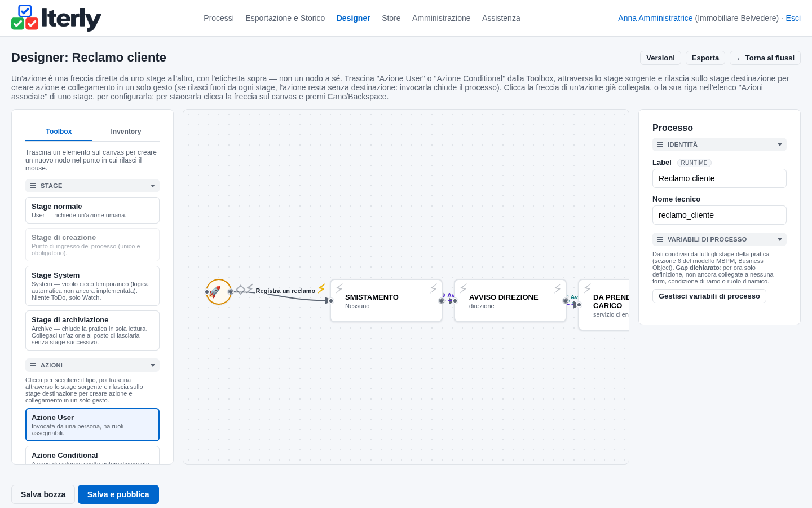This screenshot has width=812, height=508.
Task: Open the Assistenza page
Action: (x=501, y=18)
